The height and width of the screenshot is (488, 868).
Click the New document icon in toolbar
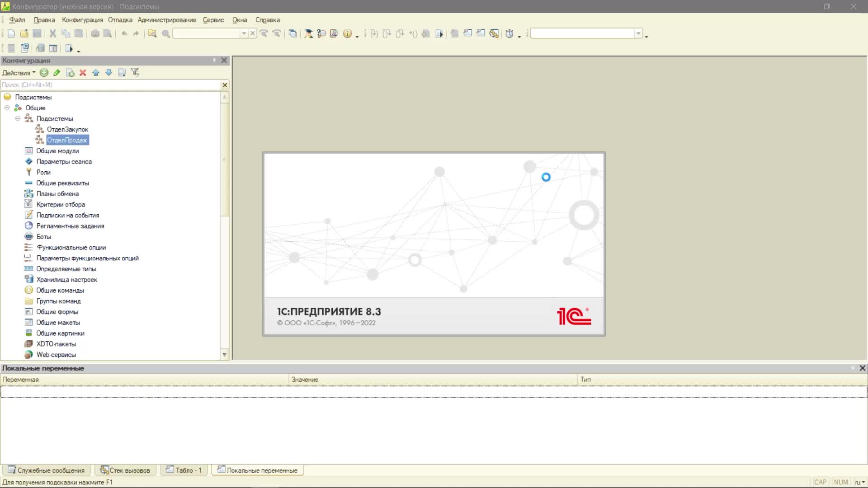(11, 33)
